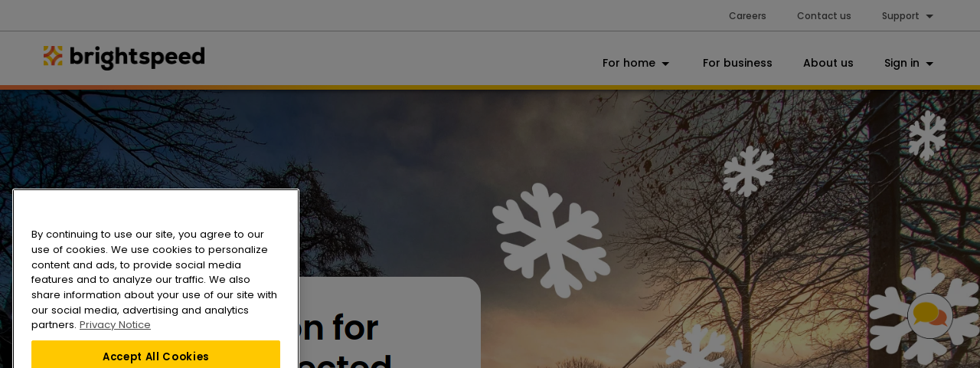Click the small snowflake at top right

click(927, 136)
